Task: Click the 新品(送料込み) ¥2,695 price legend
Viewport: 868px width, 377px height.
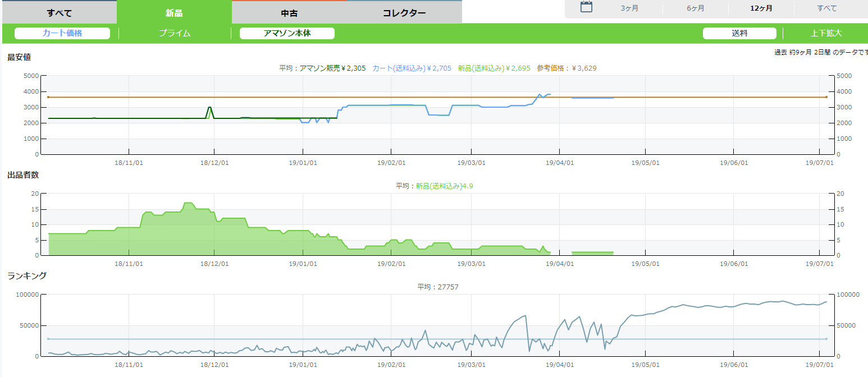Action: click(494, 68)
